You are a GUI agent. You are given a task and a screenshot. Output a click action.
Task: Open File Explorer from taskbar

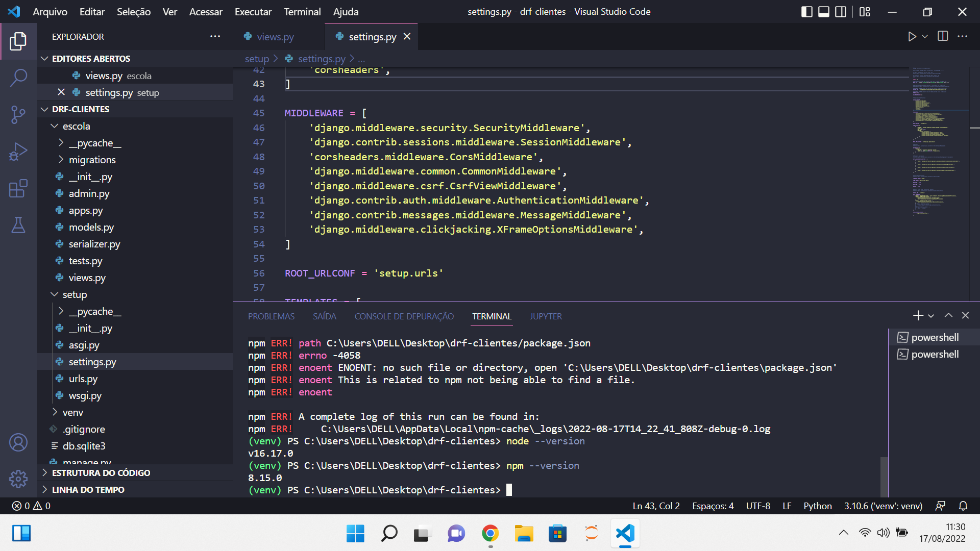pos(524,534)
